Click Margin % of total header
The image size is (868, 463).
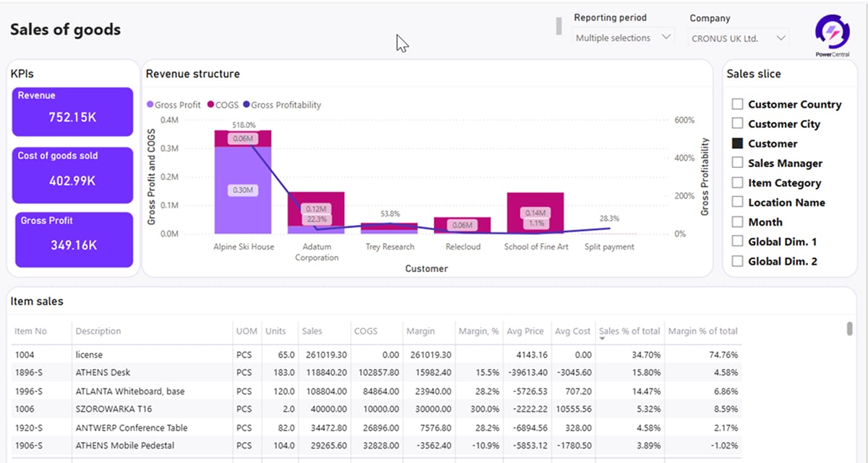pos(703,331)
